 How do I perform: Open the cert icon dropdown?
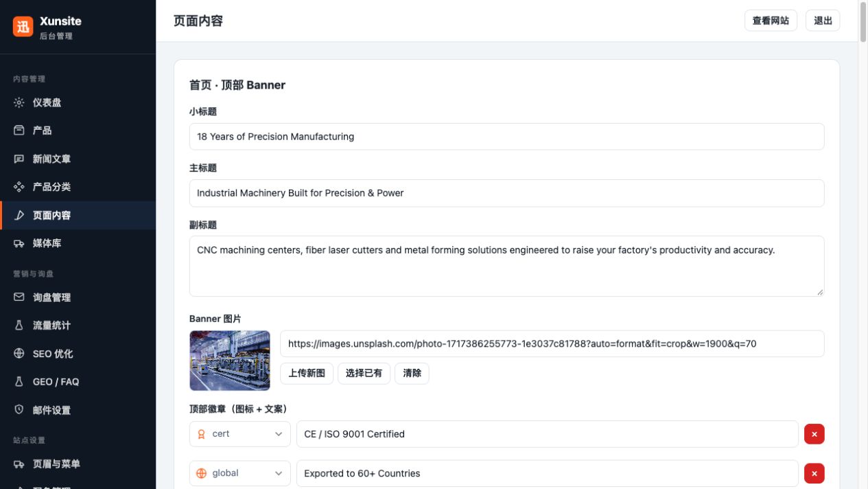[239, 434]
